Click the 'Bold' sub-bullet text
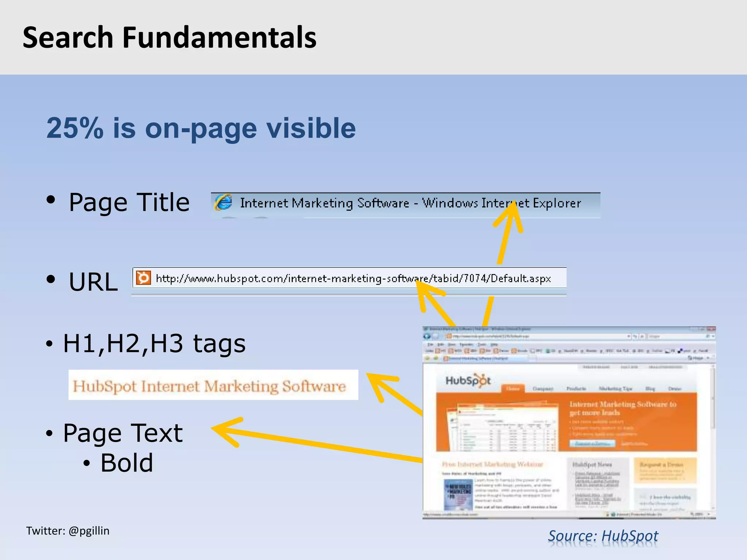747x560 pixels. coord(127,463)
